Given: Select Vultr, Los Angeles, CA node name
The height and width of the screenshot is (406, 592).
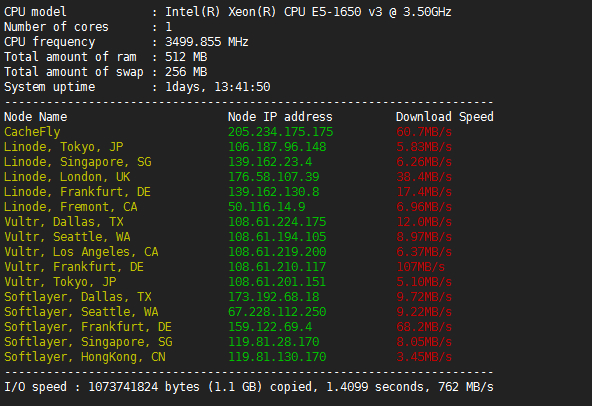Looking at the screenshot, I should point(81,252).
